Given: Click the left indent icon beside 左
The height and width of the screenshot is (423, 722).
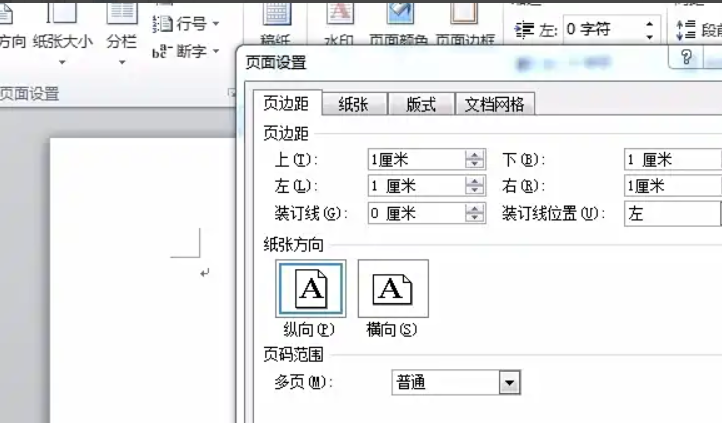Looking at the screenshot, I should tap(524, 30).
